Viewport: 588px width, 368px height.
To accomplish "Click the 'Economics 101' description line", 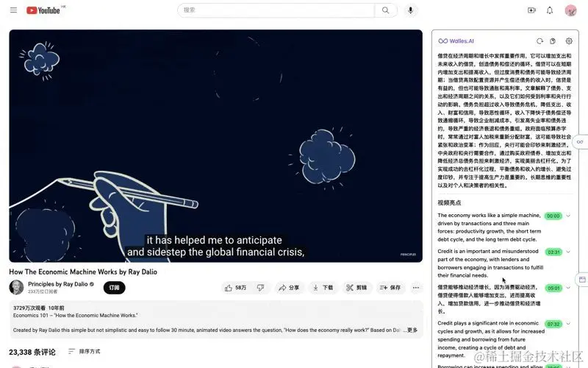I will pos(75,316).
